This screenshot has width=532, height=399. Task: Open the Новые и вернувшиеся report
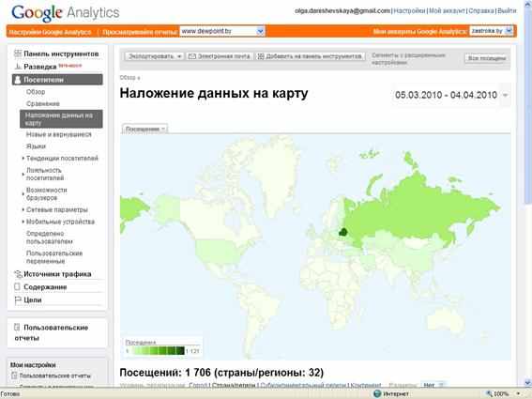click(59, 134)
